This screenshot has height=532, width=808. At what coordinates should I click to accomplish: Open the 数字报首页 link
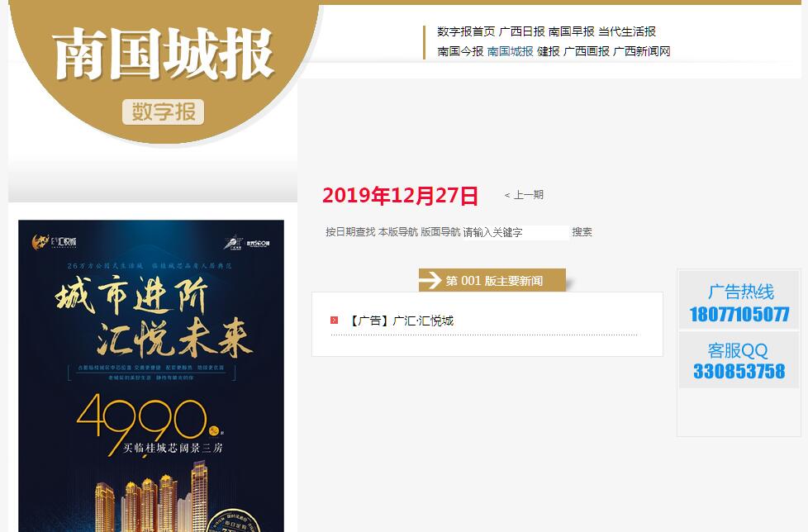pyautogui.click(x=466, y=31)
